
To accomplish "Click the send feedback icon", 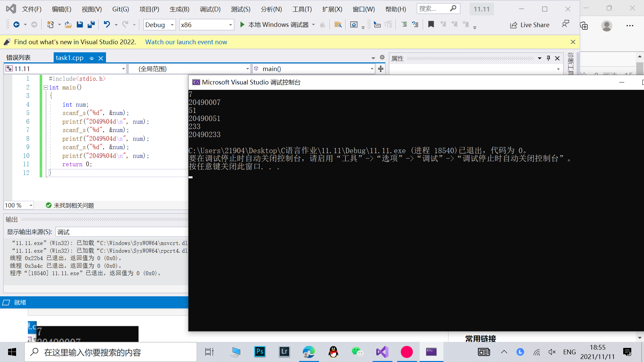I will pos(566,24).
